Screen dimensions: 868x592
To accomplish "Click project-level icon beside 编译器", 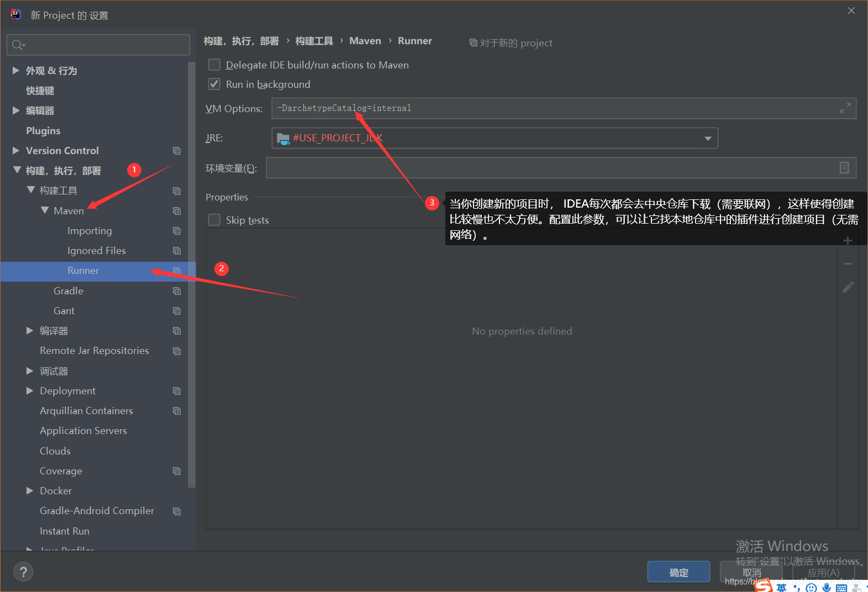I will click(177, 331).
